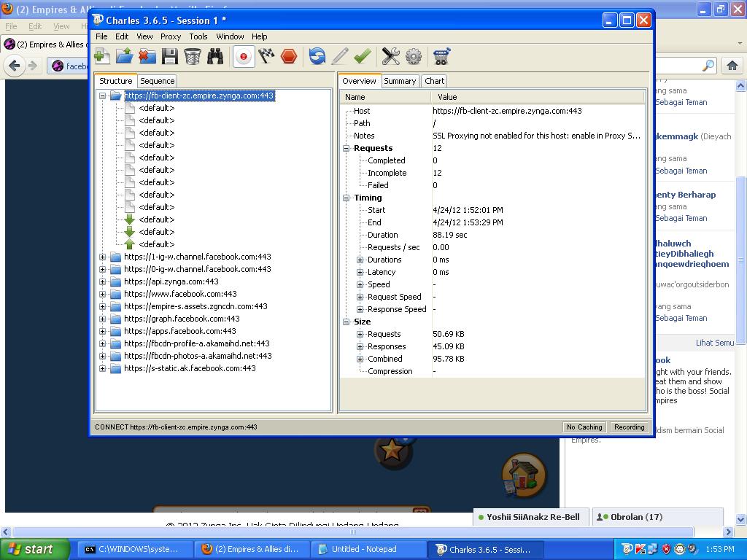Expand the api.zynga.com host node
Image resolution: width=747 pixels, height=560 pixels.
102,281
